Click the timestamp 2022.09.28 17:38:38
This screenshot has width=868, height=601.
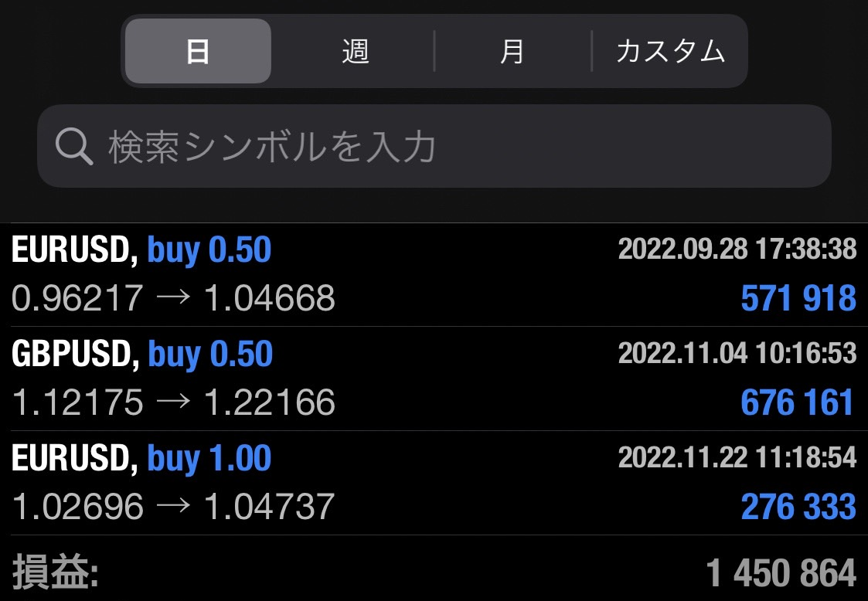(x=737, y=249)
